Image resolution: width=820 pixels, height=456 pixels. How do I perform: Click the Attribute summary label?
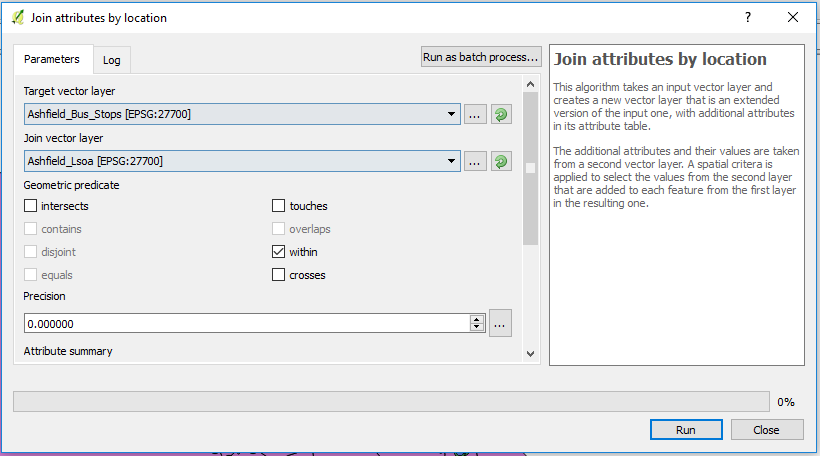point(68,351)
